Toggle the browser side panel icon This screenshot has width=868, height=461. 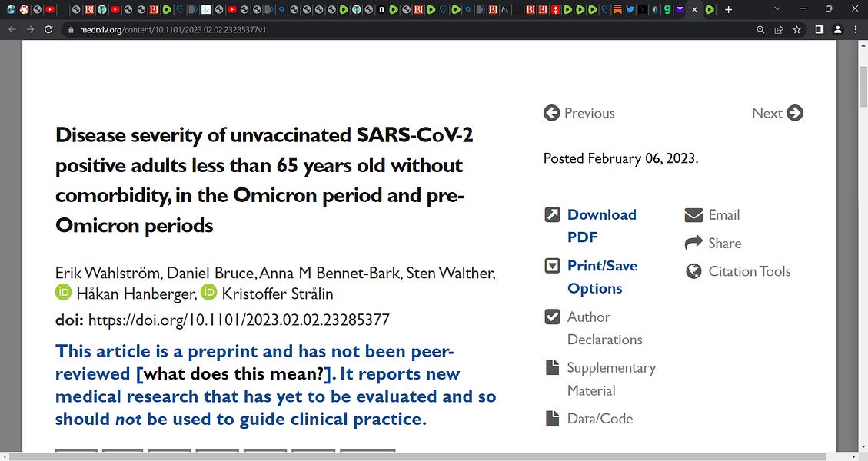tap(819, 29)
